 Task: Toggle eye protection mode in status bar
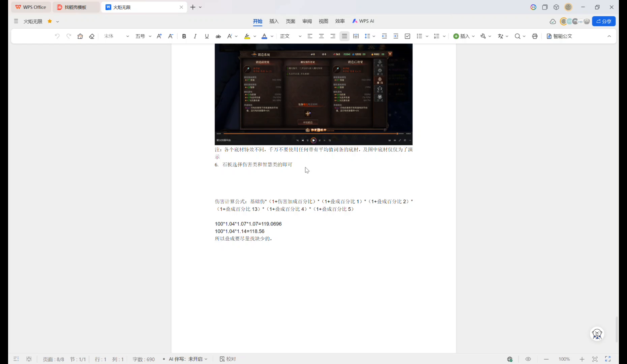tap(528, 359)
